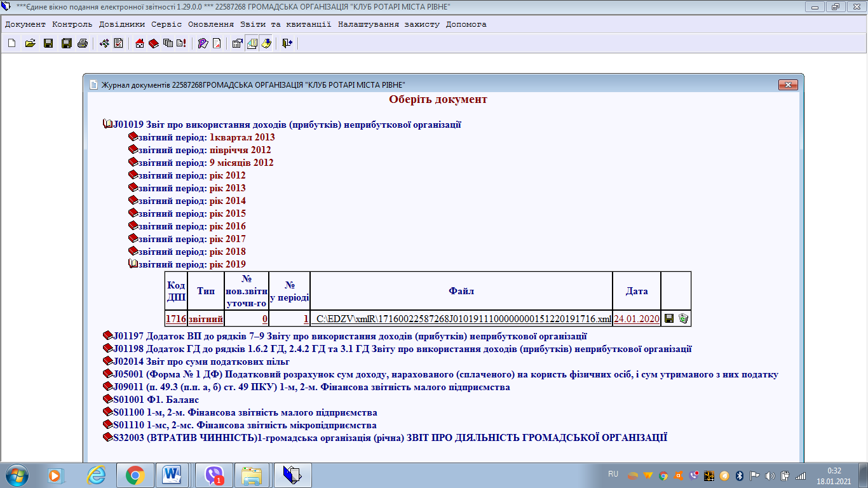The width and height of the screenshot is (868, 488).
Task: Click the new blank document toolbar icon
Action: 11,43
